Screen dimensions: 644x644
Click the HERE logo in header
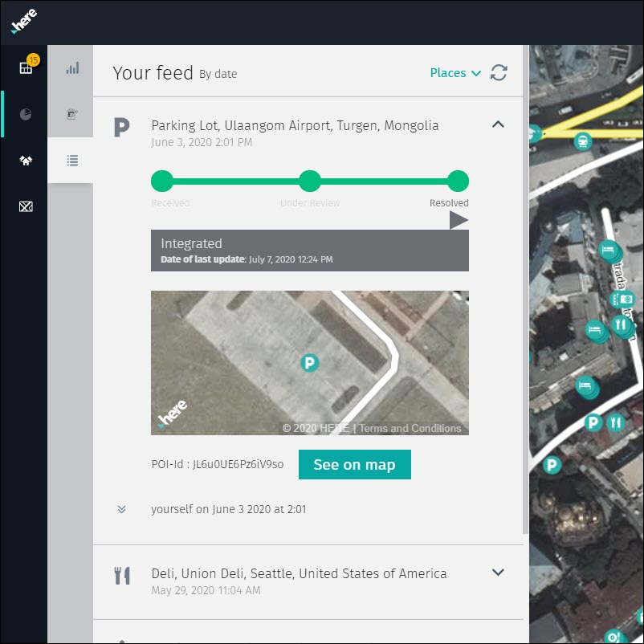(24, 22)
